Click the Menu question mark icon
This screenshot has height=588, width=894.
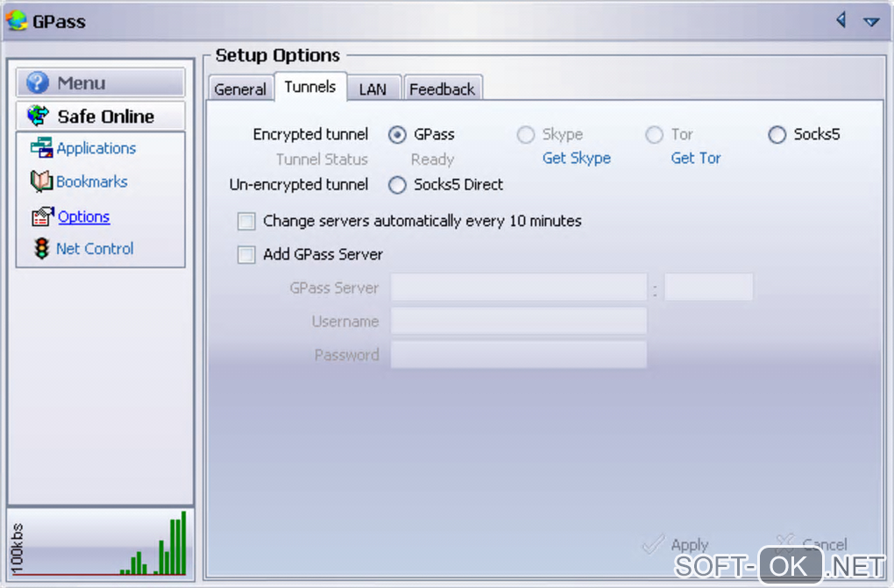[x=38, y=82]
